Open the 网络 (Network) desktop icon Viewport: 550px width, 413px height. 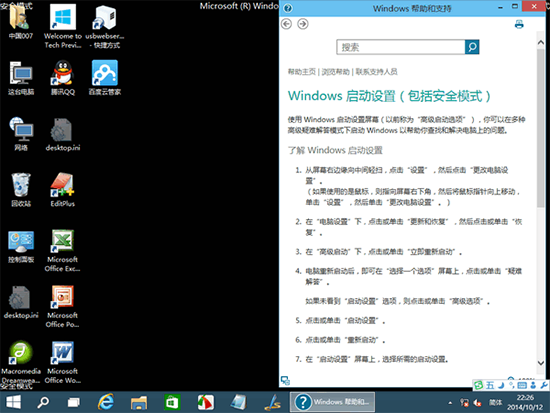pyautogui.click(x=21, y=134)
